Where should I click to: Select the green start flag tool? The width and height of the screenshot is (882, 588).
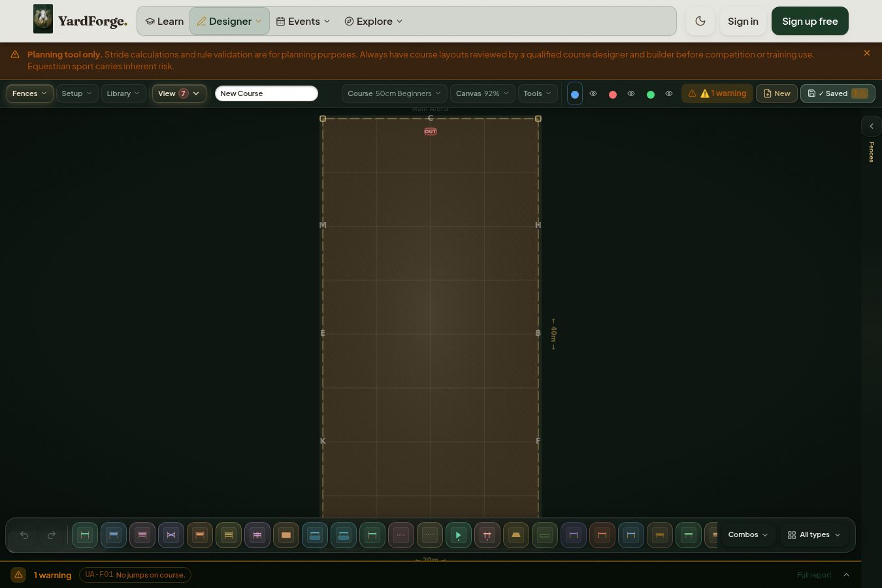[x=459, y=535]
